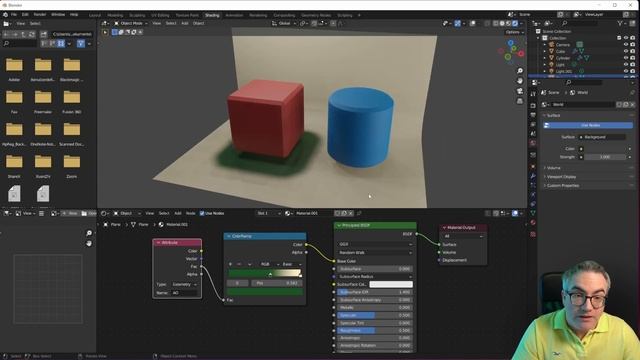This screenshot has width=640, height=360.
Task: Open the Render menu
Action: tap(40, 14)
